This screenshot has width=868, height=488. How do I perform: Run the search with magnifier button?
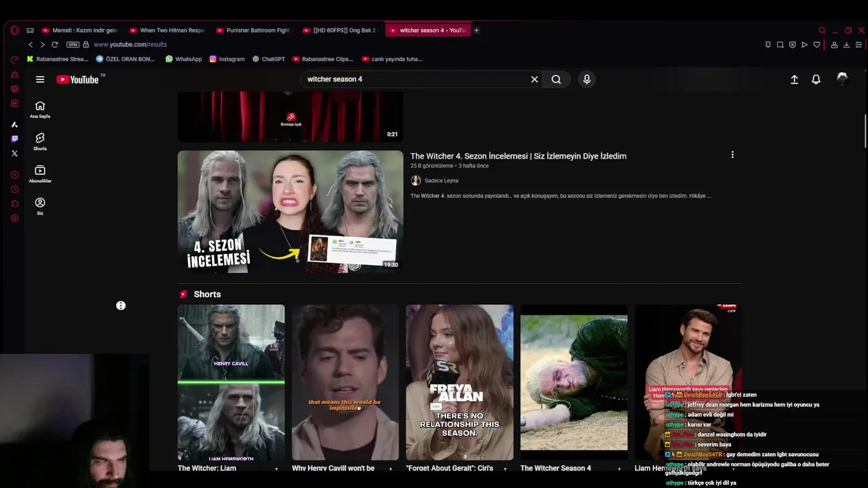pos(556,79)
